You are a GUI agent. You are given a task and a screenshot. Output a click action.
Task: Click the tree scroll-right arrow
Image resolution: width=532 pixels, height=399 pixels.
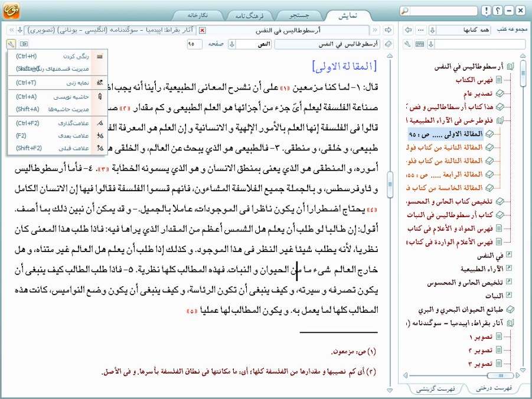click(x=517, y=375)
